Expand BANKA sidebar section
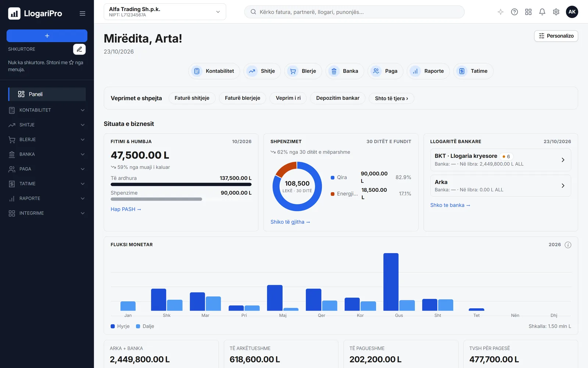Screen dimensions: 588x368 (x=47, y=154)
